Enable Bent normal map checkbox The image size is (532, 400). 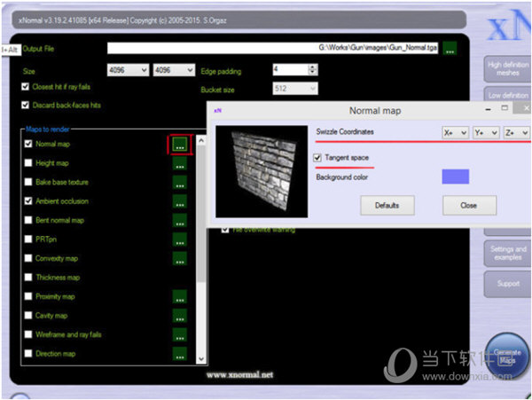point(28,220)
